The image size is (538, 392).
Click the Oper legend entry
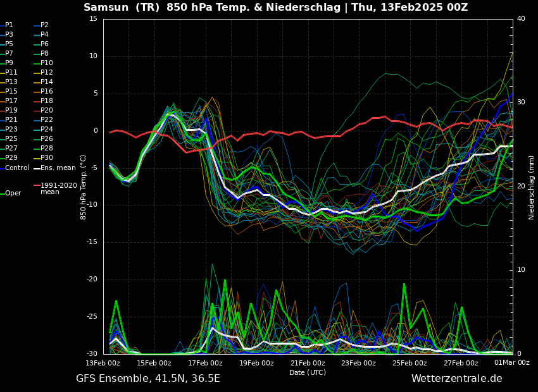11,193
